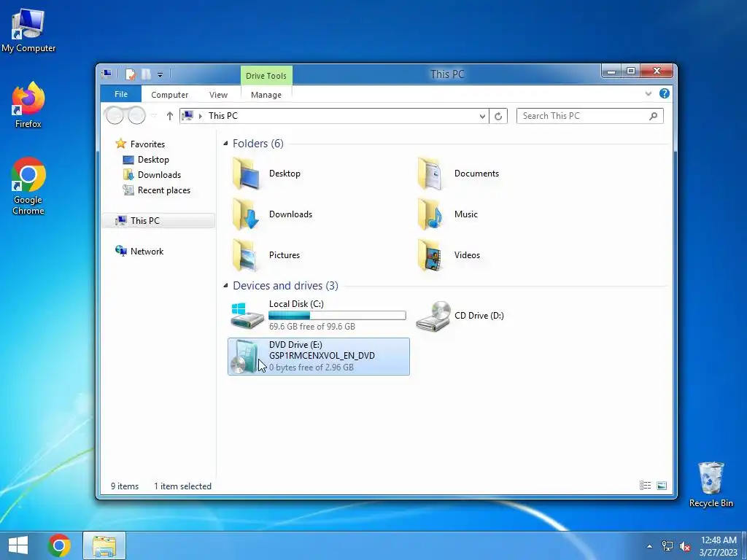Screen dimensions: 747x560
Task: Select DVD Drive (E:) item
Action: coord(318,356)
